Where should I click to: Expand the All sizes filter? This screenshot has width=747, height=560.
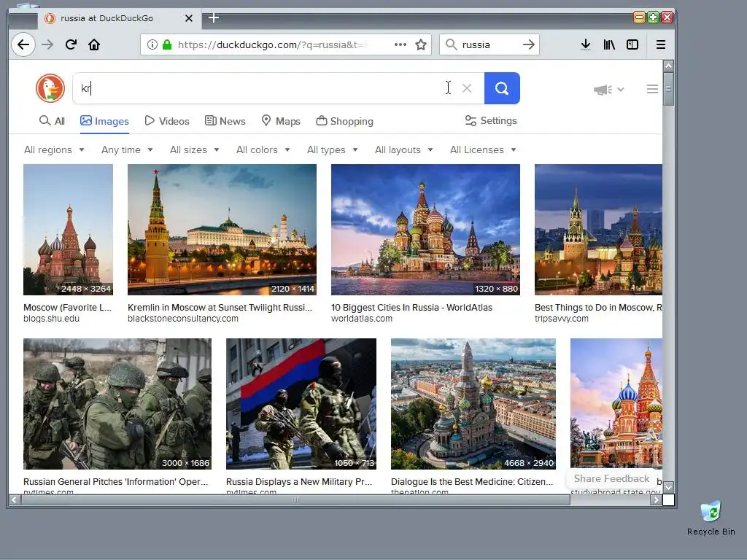tap(194, 149)
